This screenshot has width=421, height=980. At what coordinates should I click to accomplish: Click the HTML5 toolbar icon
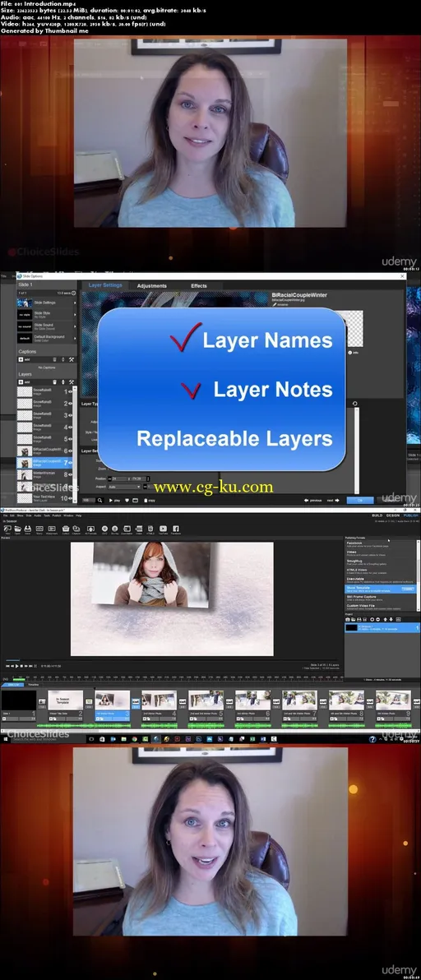[150, 529]
